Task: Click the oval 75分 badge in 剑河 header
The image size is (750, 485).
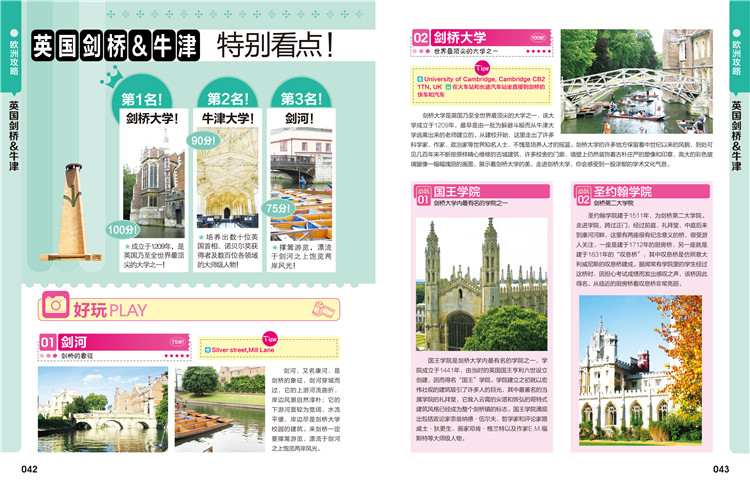Action: (177, 342)
